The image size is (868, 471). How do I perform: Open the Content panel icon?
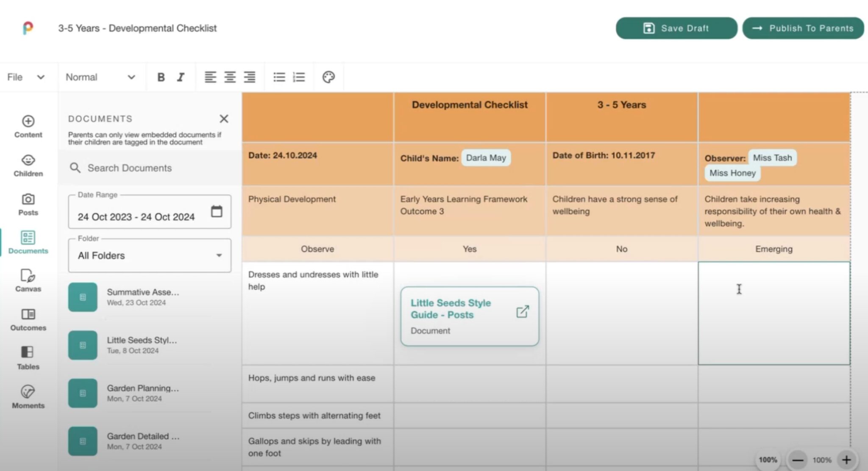pos(28,125)
